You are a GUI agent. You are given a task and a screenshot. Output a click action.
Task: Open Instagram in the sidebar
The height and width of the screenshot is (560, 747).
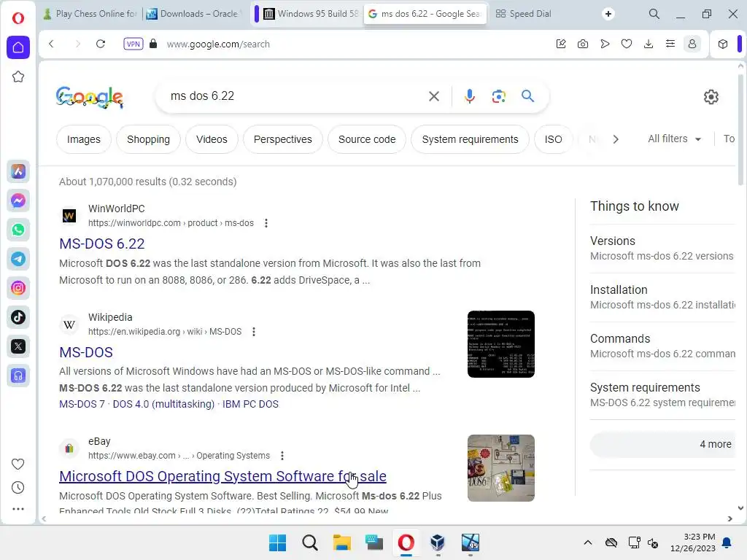tap(18, 288)
